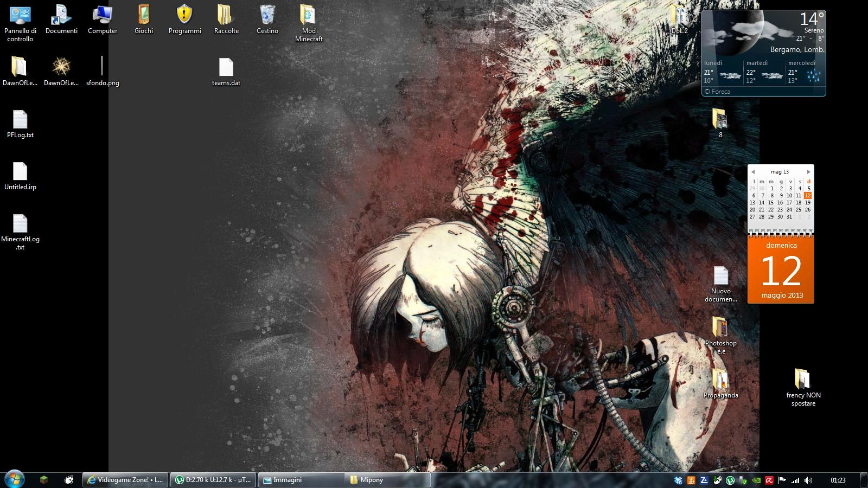Click the safely remove hardware tray icon

pos(743,480)
